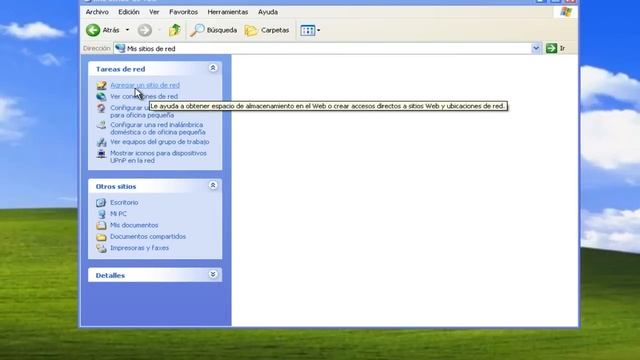Open Mi PC link
The width and height of the screenshot is (640, 360).
118,214
